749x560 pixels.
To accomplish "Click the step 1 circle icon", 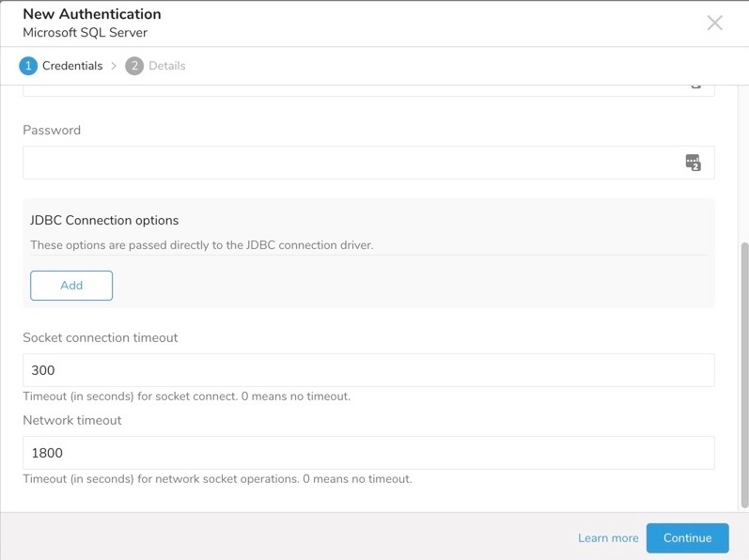I will 28,66.
